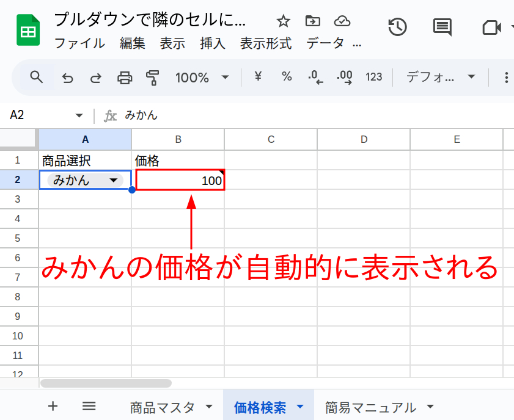
Task: Add a new sheet with the plus button
Action: [53, 406]
